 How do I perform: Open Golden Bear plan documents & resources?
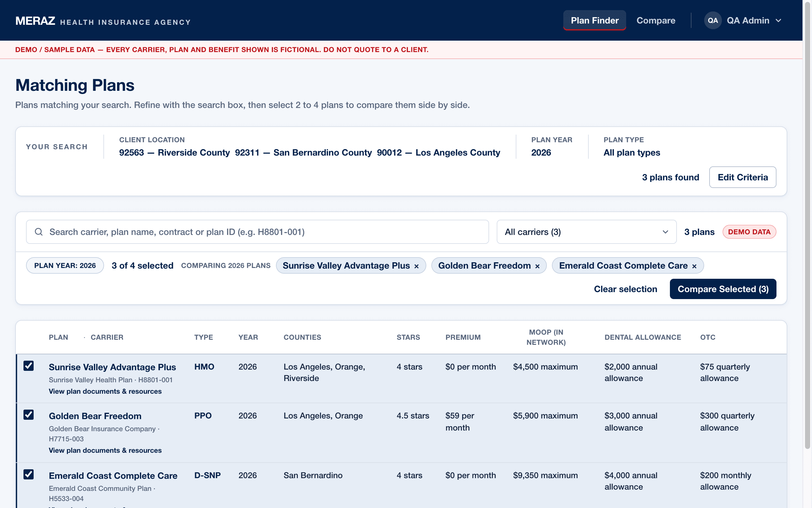tap(105, 450)
